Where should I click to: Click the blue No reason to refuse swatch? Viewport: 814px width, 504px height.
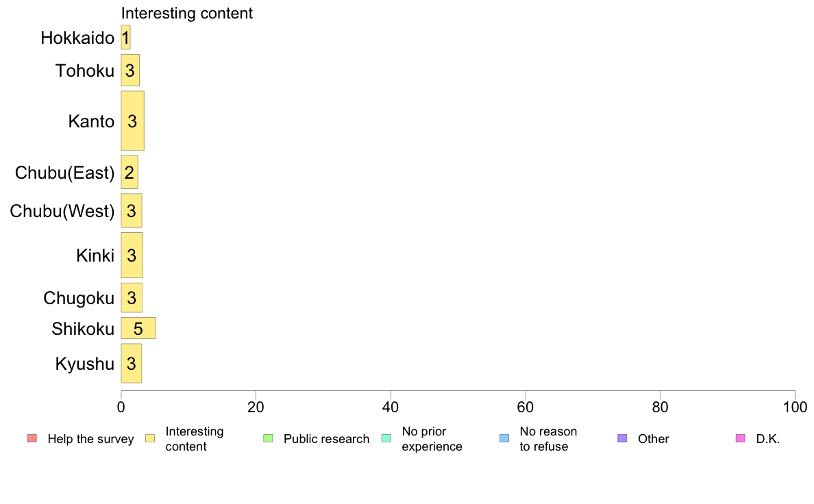[504, 438]
